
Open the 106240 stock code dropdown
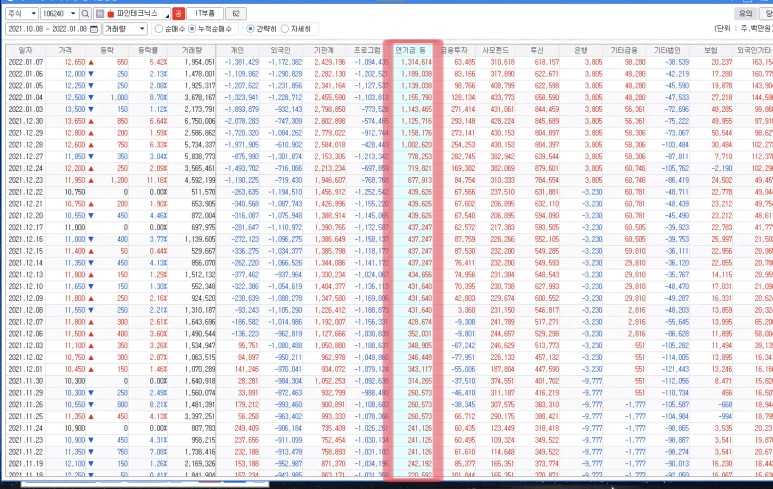point(59,13)
